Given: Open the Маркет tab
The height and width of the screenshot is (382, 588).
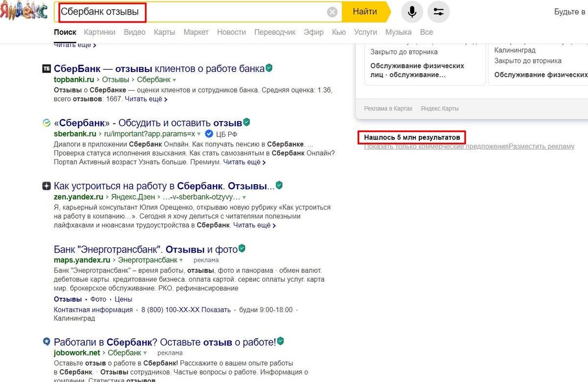Looking at the screenshot, I should pos(196,32).
